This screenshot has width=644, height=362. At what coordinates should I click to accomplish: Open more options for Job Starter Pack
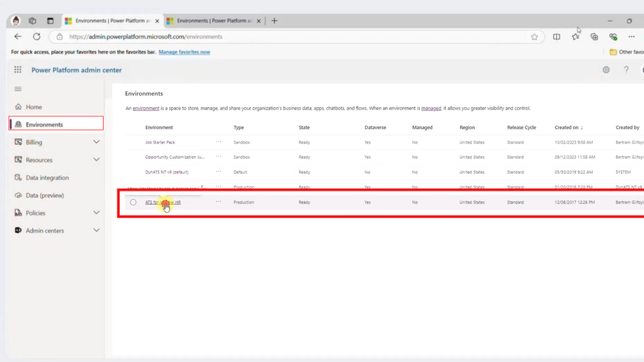219,141
